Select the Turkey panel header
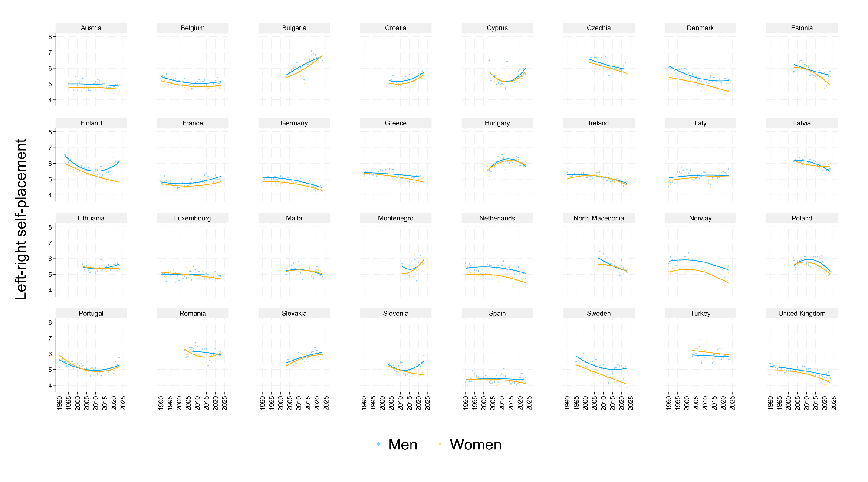868x482 pixels. [x=700, y=313]
